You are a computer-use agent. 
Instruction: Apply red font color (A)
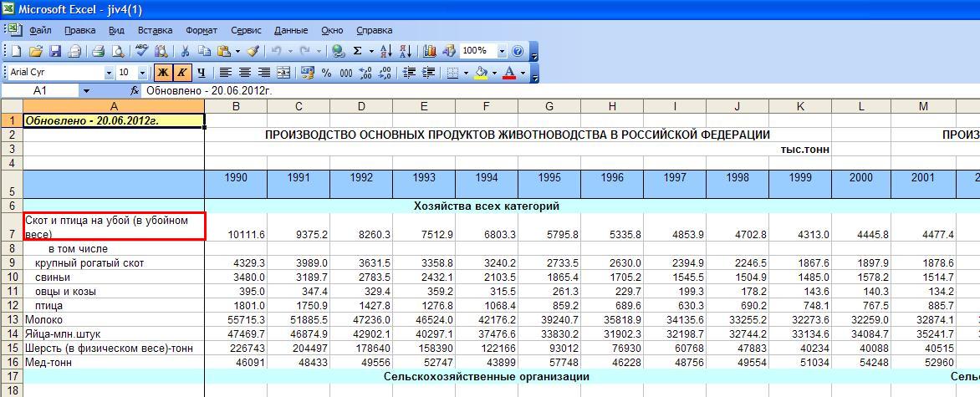[x=509, y=73]
